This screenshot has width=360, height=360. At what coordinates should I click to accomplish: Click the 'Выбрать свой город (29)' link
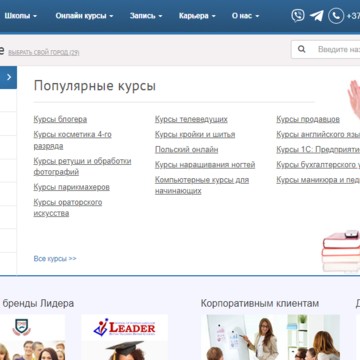(x=44, y=52)
